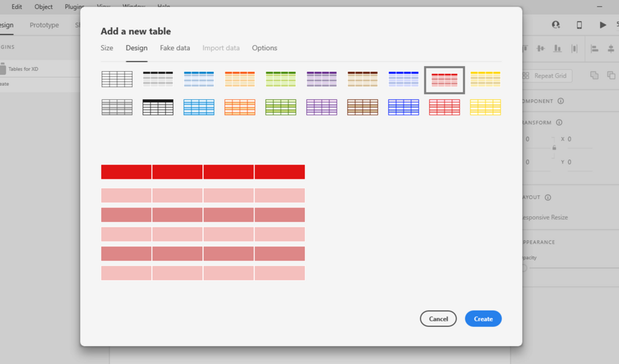The height and width of the screenshot is (364, 619).
Task: Click the info icon next to Transform
Action: (x=559, y=123)
